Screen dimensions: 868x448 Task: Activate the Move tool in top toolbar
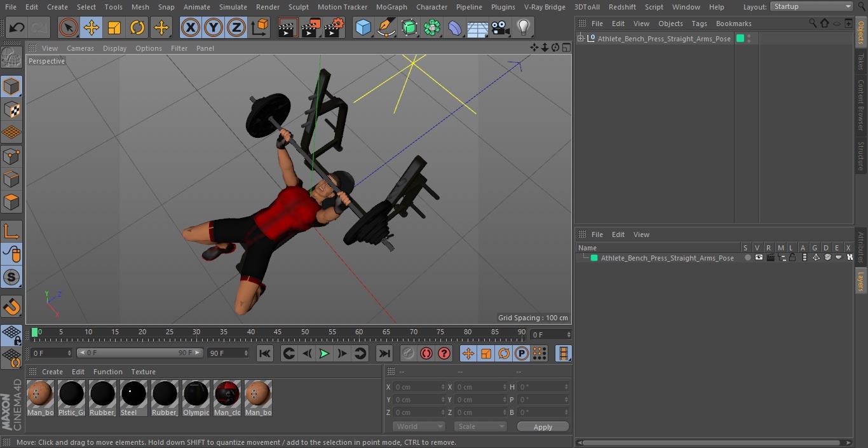pyautogui.click(x=92, y=28)
